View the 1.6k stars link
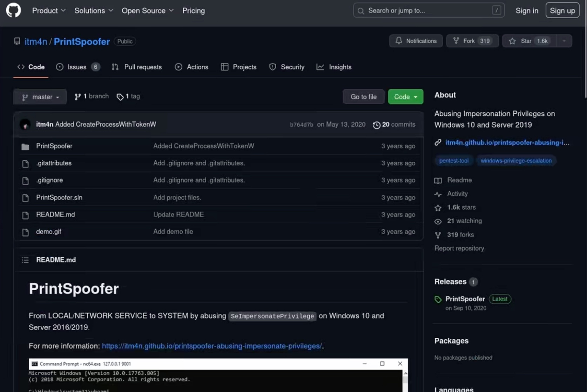The width and height of the screenshot is (587, 392). pyautogui.click(x=461, y=208)
